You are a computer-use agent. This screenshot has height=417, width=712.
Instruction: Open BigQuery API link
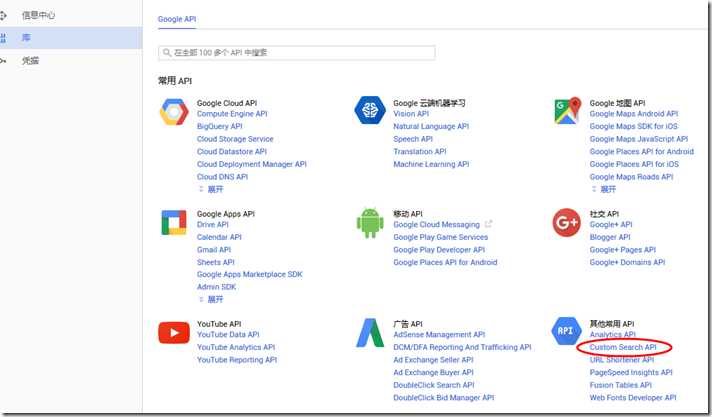point(220,126)
